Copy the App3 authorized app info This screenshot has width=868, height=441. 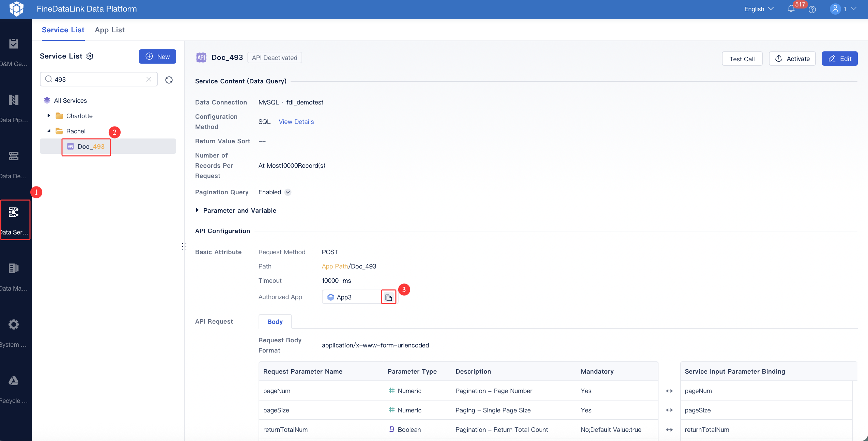(x=389, y=297)
